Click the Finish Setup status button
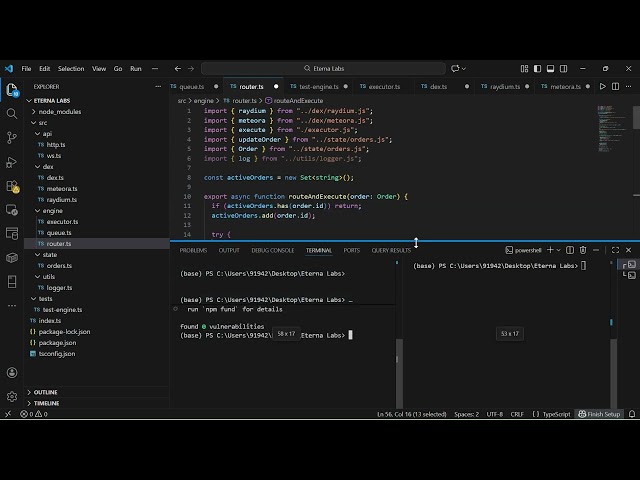This screenshot has height=480, width=640. [599, 414]
